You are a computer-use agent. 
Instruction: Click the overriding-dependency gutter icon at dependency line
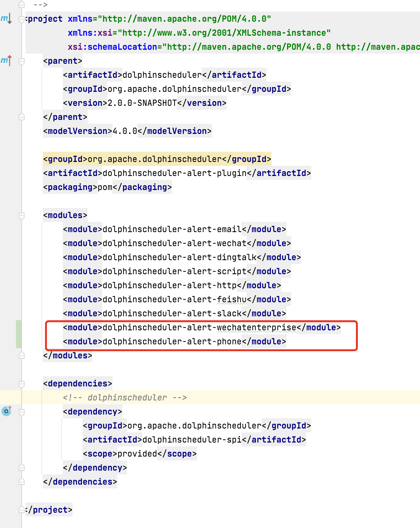(7, 411)
